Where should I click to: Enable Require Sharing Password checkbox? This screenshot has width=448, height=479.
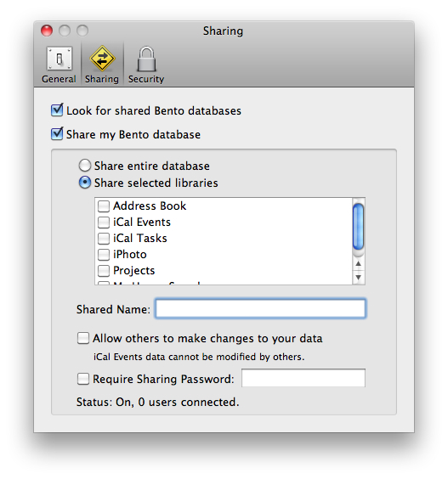point(82,379)
